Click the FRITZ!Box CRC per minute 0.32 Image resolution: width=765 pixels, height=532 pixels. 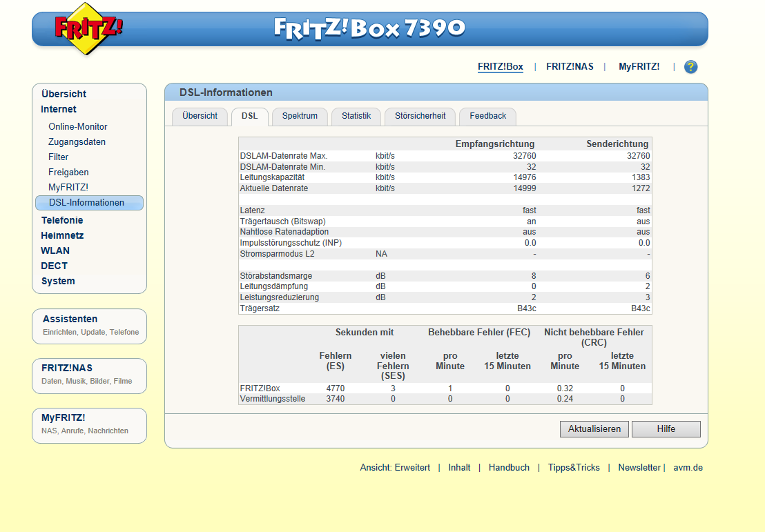[565, 388]
